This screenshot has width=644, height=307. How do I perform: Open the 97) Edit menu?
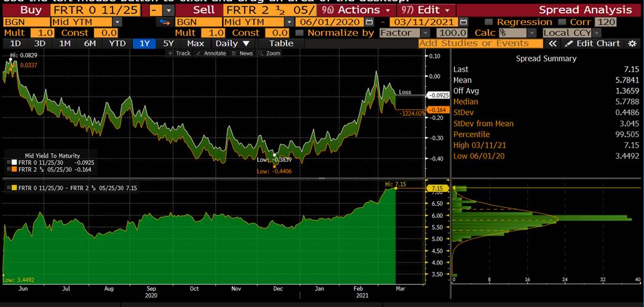click(426, 10)
